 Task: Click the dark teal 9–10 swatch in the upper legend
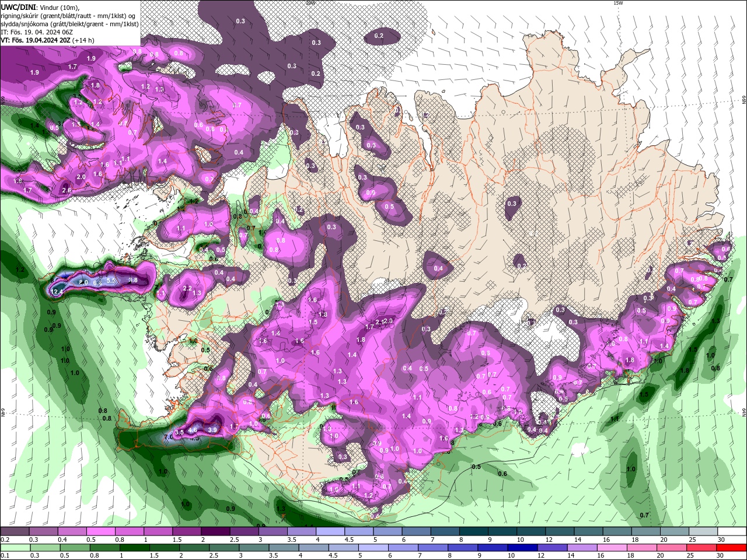coord(502,531)
